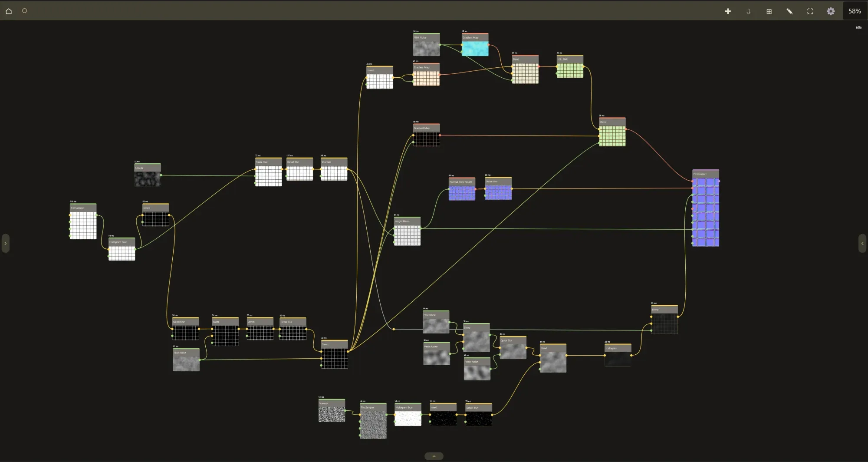Select the Perlin Noise node (49 ms)

coord(477,369)
